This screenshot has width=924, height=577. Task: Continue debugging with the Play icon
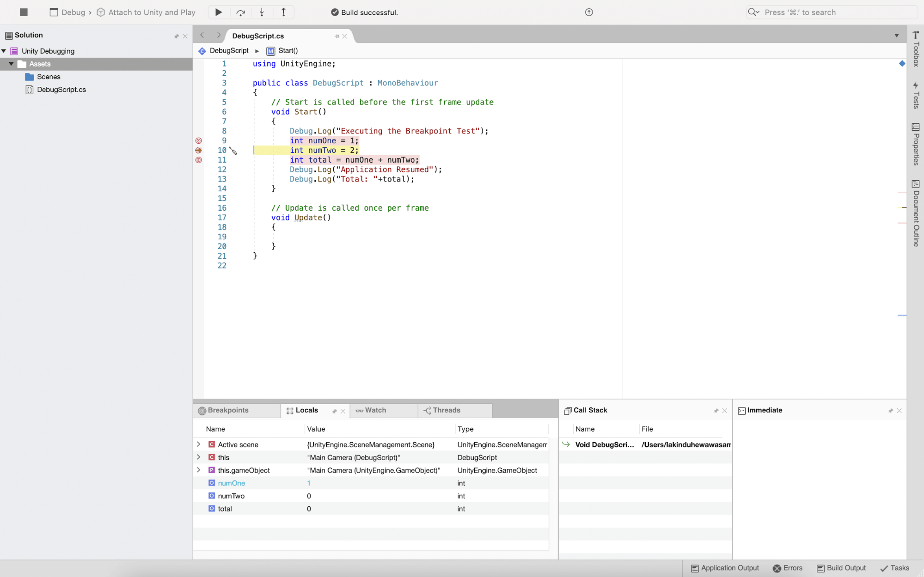[x=218, y=12]
